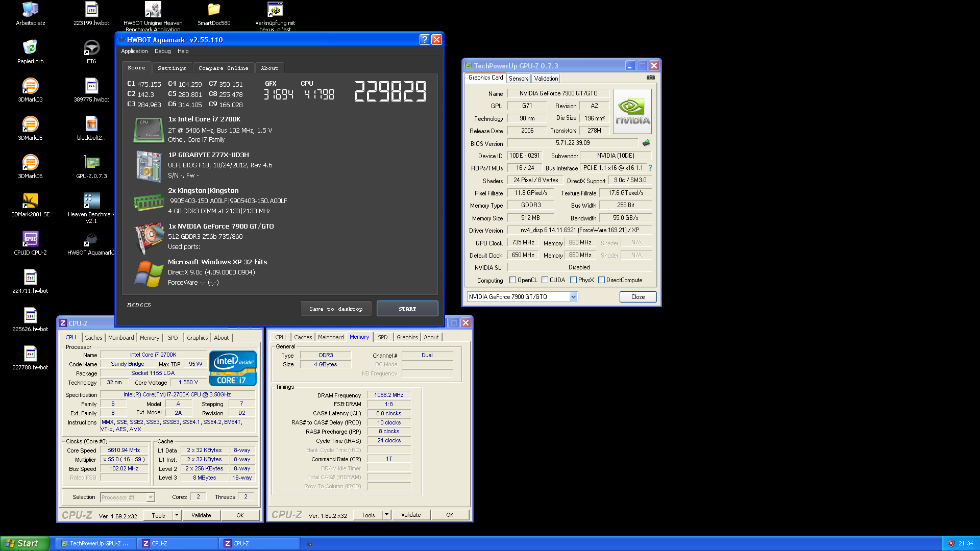
Task: Open the Application menu in Aquamark
Action: point(134,51)
